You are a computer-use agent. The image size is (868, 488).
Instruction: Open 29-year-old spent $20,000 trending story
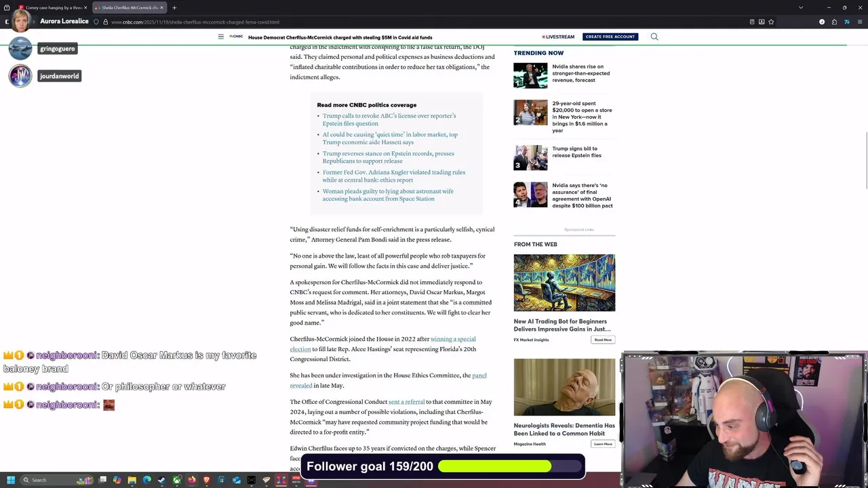[x=582, y=117]
